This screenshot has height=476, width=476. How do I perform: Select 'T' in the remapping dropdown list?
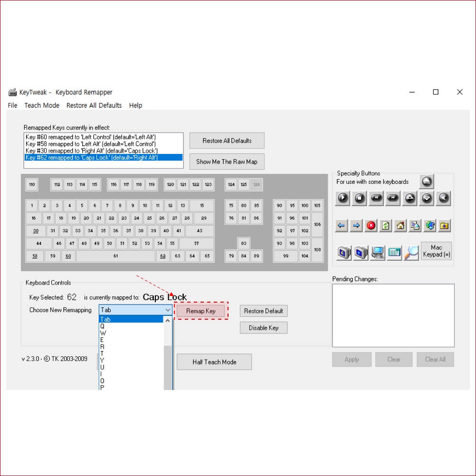132,353
